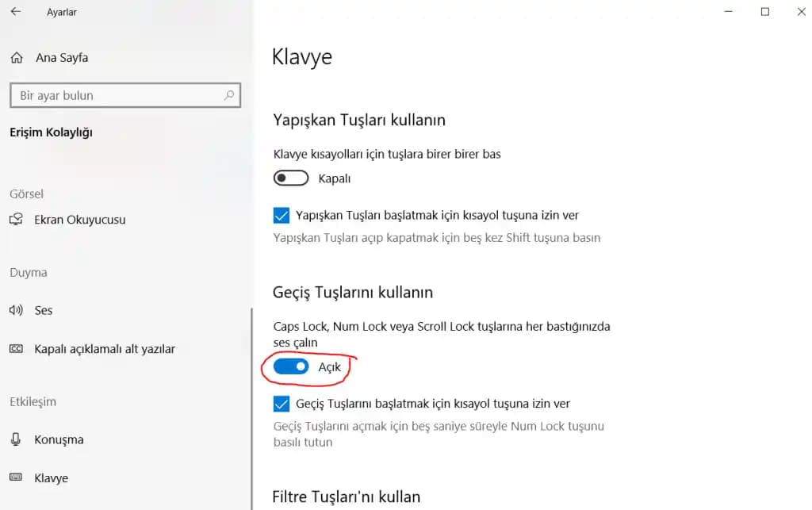The width and height of the screenshot is (812, 510).
Task: Select Klavye in the sidebar
Action: [49, 477]
